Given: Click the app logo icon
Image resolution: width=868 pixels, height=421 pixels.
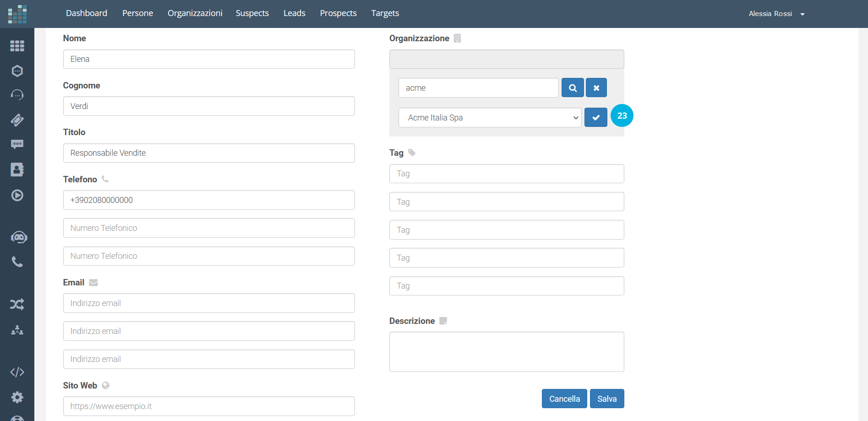Looking at the screenshot, I should (17, 14).
